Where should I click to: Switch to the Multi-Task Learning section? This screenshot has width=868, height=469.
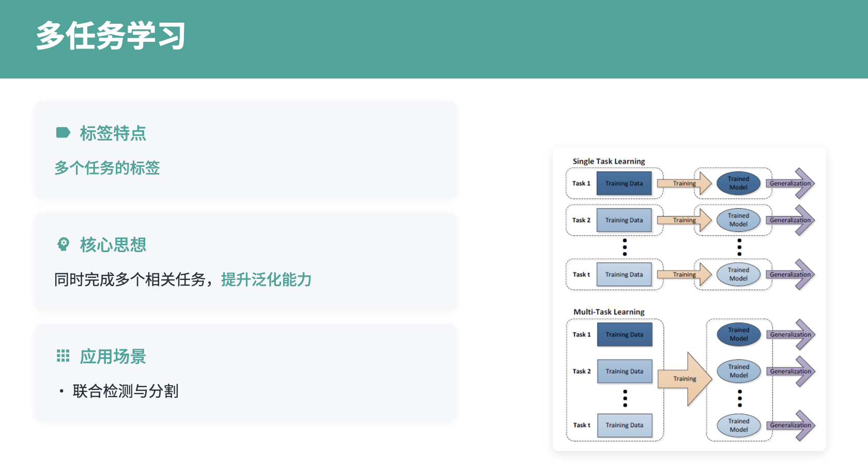(x=609, y=311)
